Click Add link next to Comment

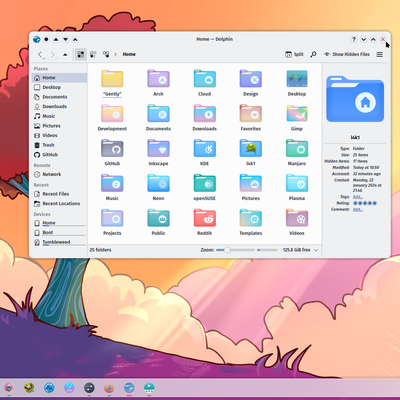click(358, 209)
